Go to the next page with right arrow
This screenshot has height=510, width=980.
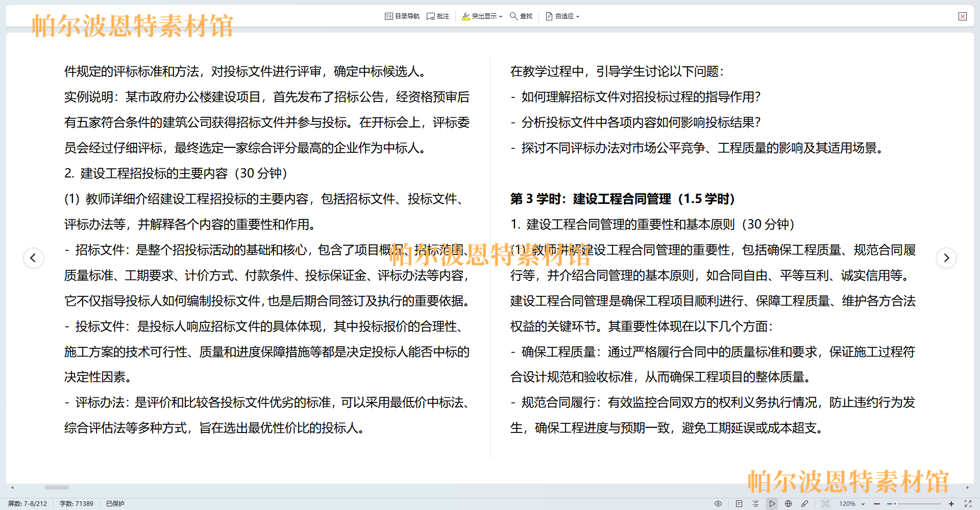click(x=946, y=258)
